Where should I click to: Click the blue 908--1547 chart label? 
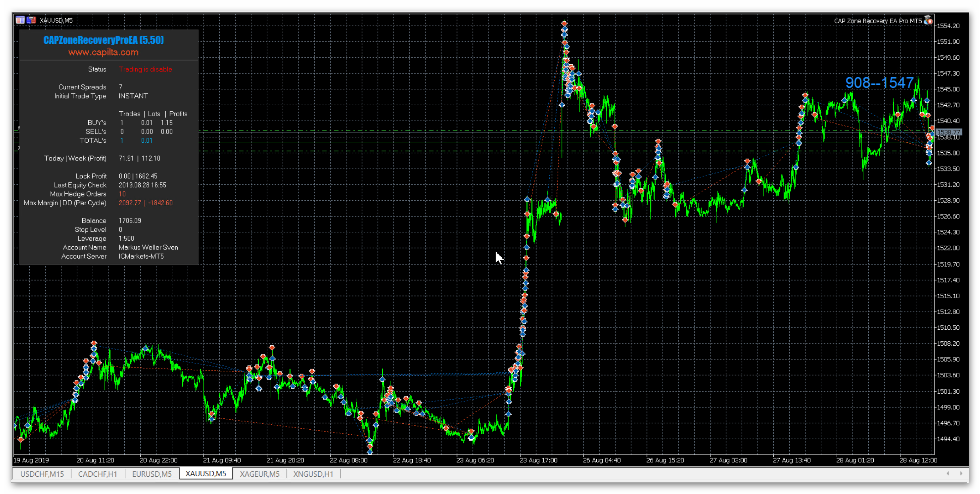(x=879, y=83)
